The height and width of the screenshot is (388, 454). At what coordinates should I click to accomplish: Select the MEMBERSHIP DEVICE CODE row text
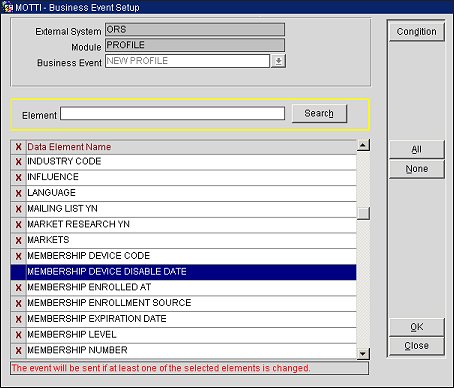pyautogui.click(x=89, y=256)
